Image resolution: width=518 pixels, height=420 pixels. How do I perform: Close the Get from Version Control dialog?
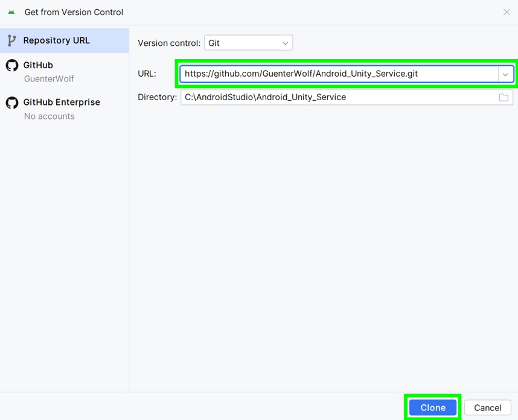[507, 12]
